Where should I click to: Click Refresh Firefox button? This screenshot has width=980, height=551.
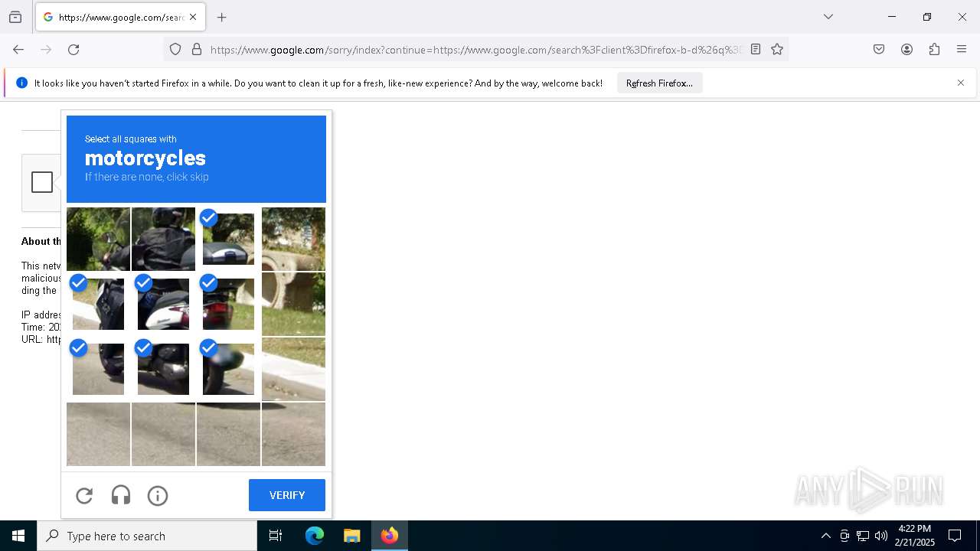(659, 83)
